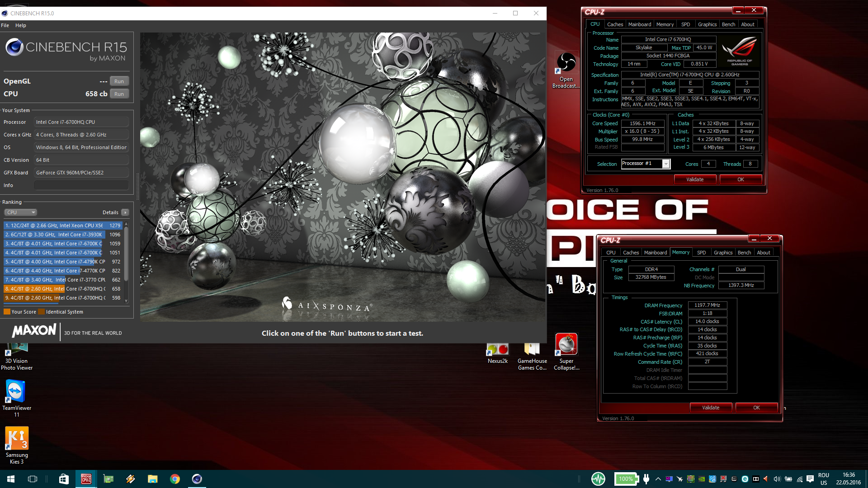Click the orange speaker tray icon
Viewport: 868px width, 488px height.
[x=766, y=479]
